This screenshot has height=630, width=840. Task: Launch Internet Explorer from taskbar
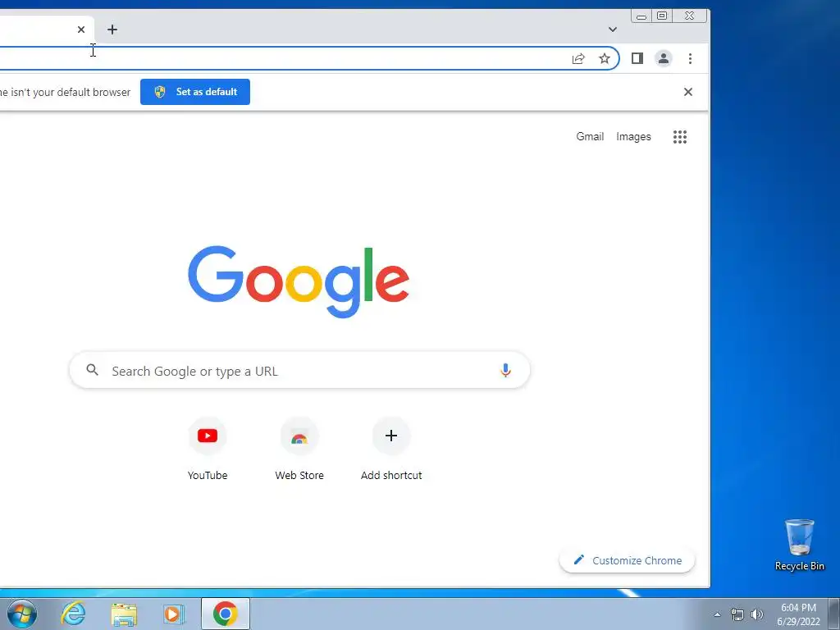coord(73,614)
